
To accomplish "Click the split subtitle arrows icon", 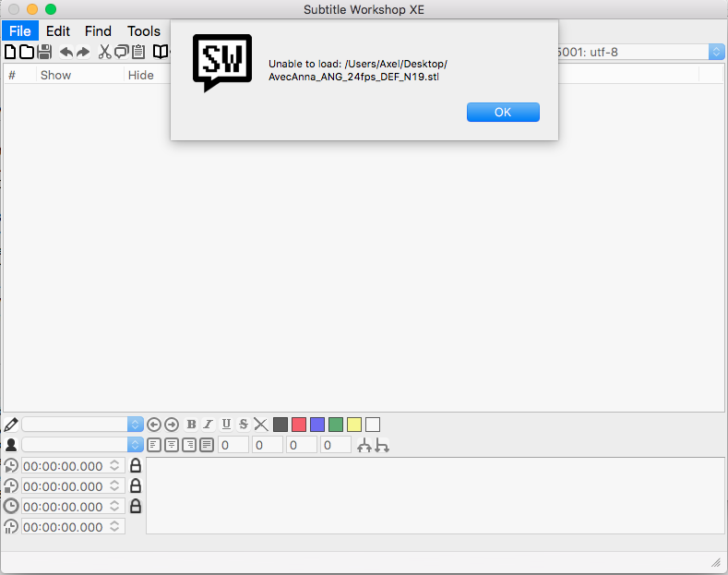I will pyautogui.click(x=382, y=446).
